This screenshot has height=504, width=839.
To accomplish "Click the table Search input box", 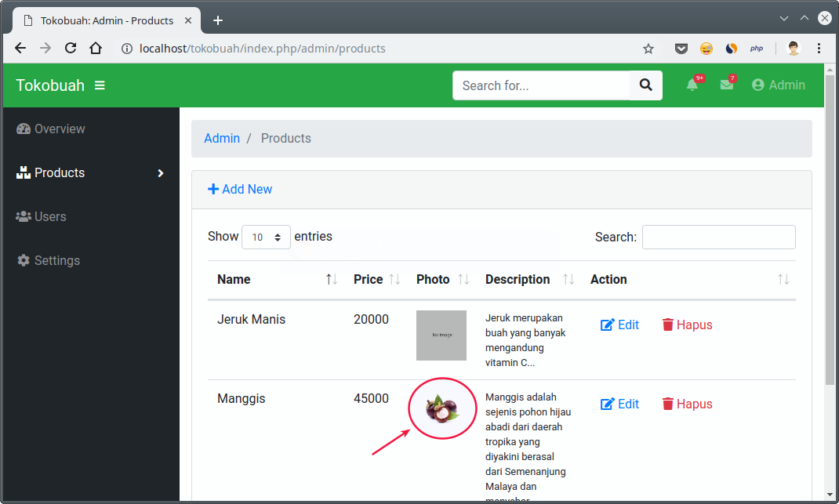I will (x=718, y=237).
